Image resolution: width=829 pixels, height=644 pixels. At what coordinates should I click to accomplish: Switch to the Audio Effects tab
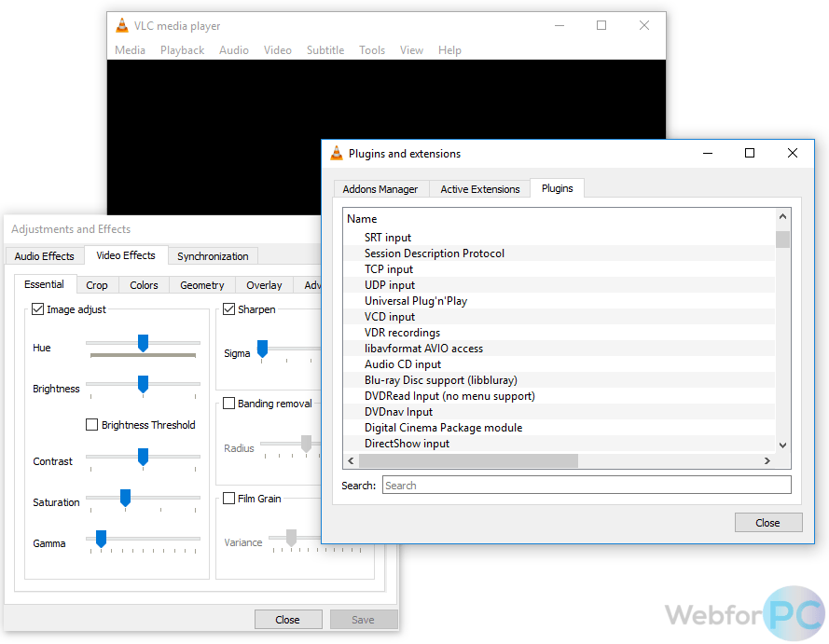click(x=44, y=255)
